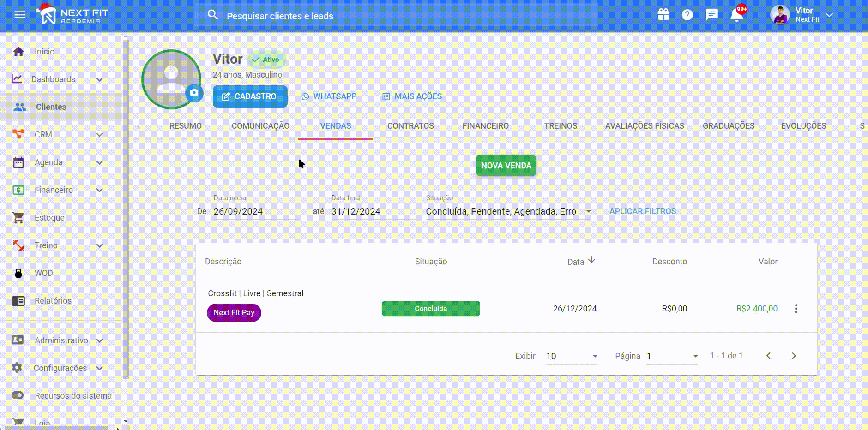Open the Exibir rows-per-page dropdown
The height and width of the screenshot is (430, 868).
pos(572,356)
